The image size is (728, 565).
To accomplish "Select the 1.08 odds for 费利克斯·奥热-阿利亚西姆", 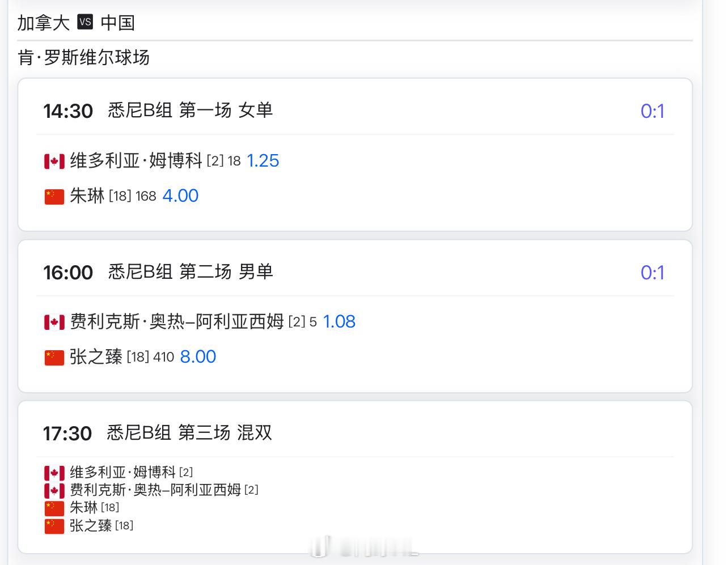I will pyautogui.click(x=339, y=322).
